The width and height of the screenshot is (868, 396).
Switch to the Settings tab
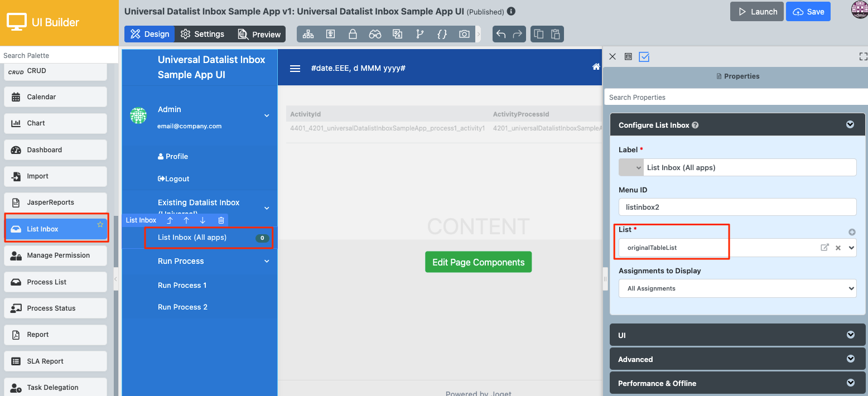click(x=202, y=34)
